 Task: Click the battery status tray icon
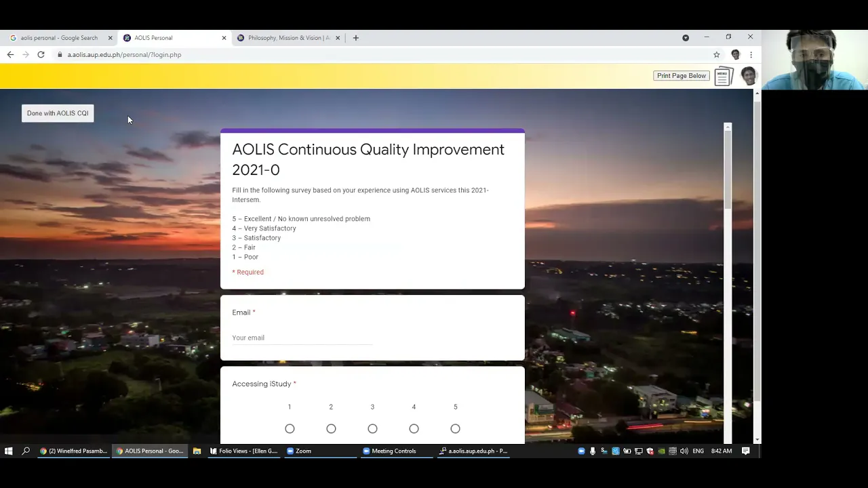point(627,451)
